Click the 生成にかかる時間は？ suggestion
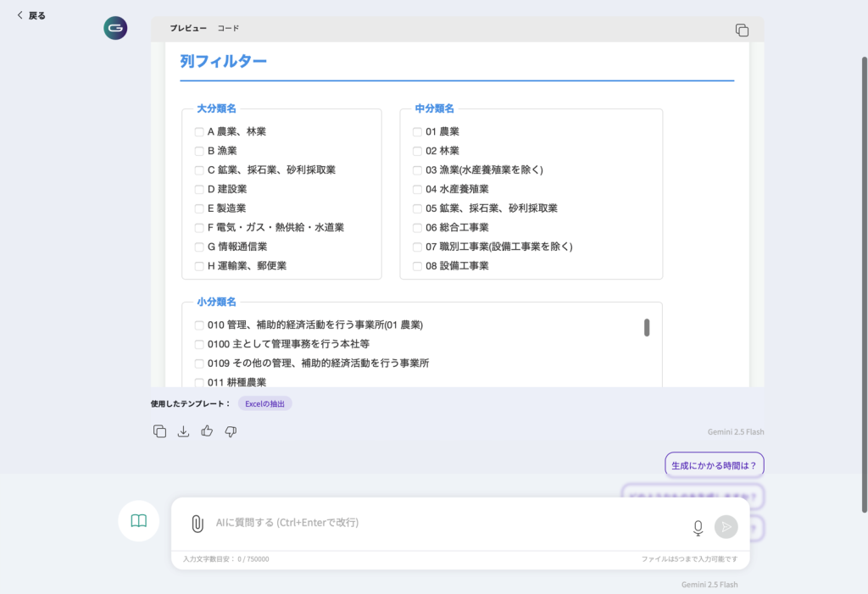This screenshot has width=868, height=594. tap(714, 465)
